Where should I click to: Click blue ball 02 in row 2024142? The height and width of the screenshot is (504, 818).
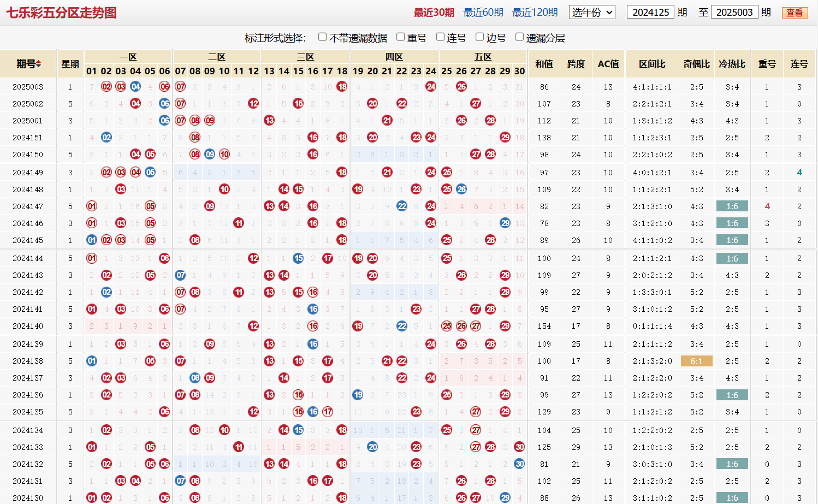click(x=106, y=292)
